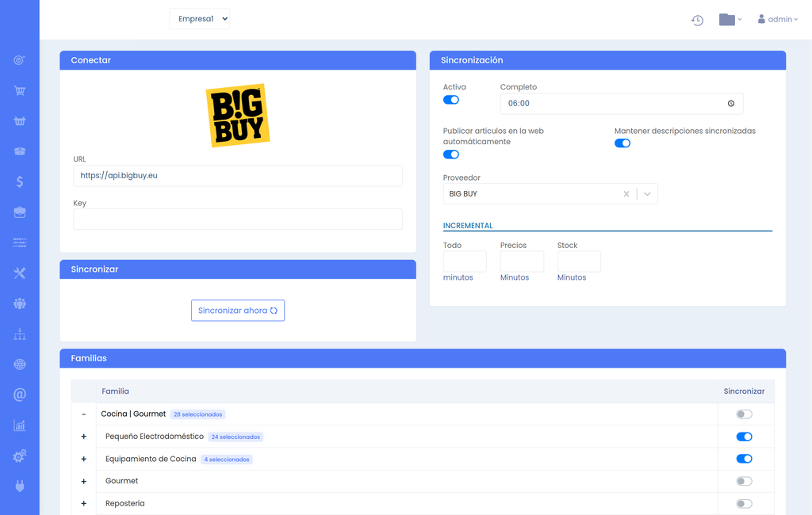Viewport: 812px width, 515px height.
Task: Click the Todo minutes input
Action: click(x=465, y=261)
